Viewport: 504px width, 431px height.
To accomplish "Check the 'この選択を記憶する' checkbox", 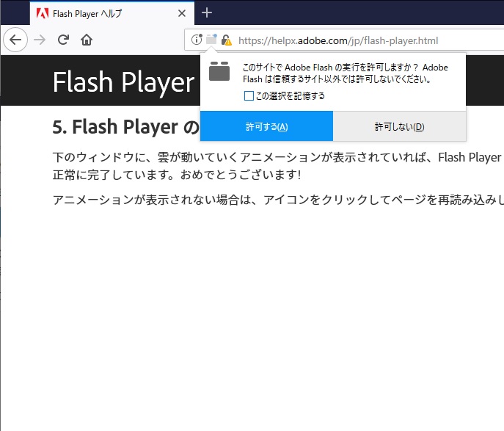I will (x=249, y=95).
